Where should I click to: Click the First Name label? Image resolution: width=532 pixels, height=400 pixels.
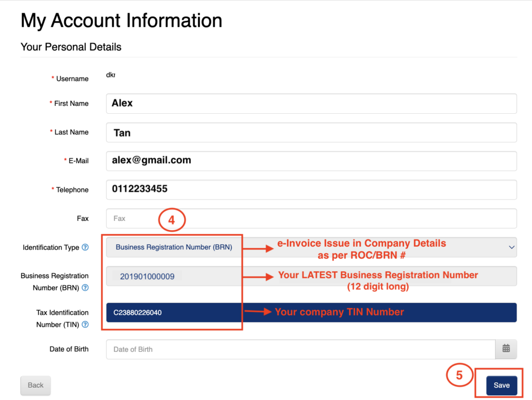(71, 104)
